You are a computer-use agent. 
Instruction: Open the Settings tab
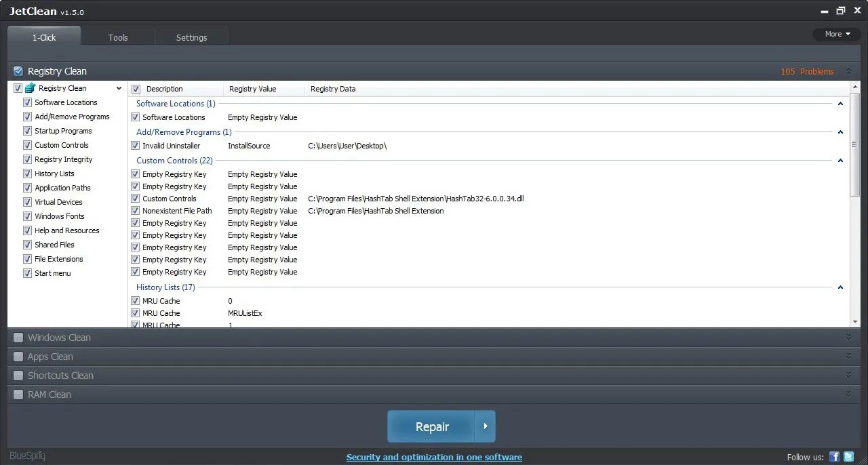pos(191,37)
